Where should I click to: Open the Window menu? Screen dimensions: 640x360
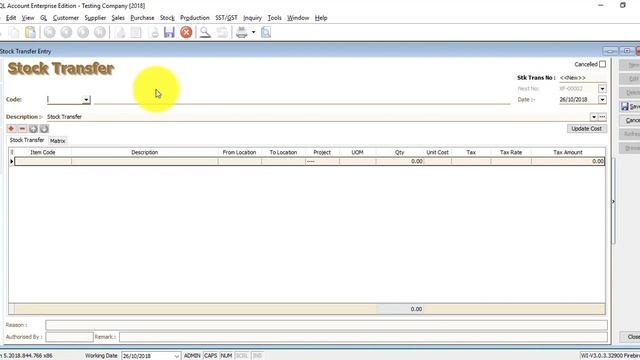[x=298, y=18]
